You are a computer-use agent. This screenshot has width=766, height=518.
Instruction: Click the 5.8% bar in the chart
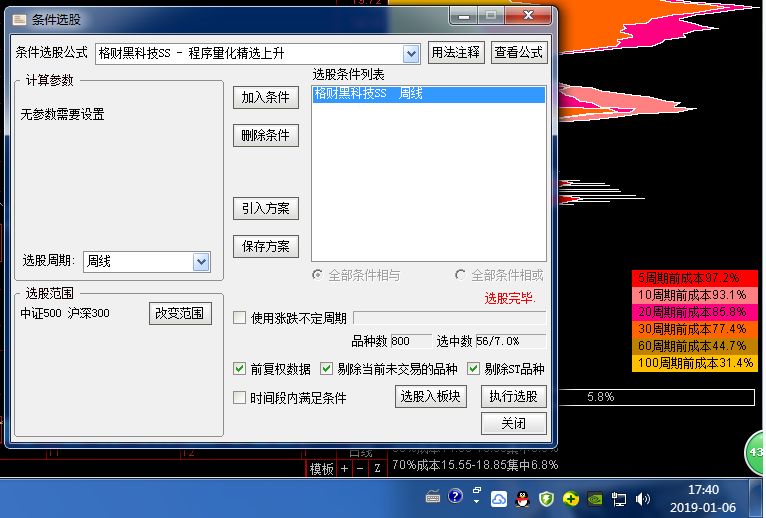(657, 397)
